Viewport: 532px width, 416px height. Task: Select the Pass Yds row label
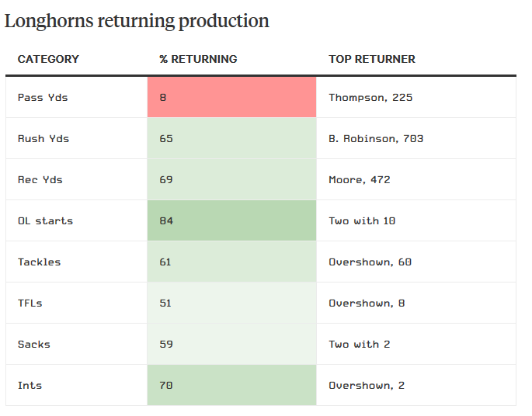click(x=43, y=98)
